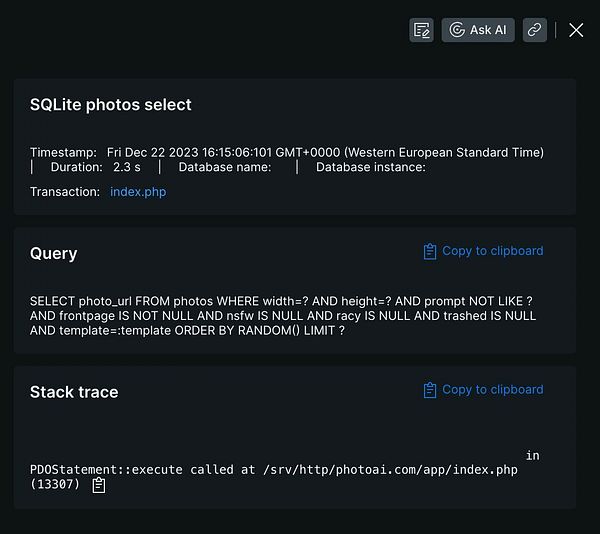Click the Database instance field label
600x534 pixels.
pos(371,167)
